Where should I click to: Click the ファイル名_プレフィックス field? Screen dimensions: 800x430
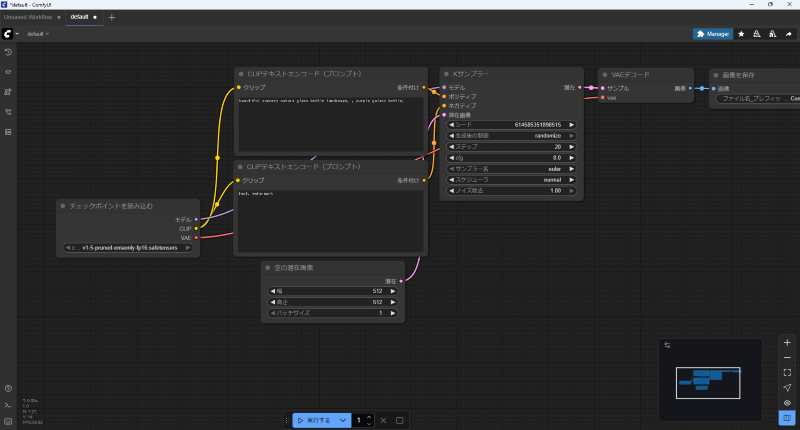758,98
